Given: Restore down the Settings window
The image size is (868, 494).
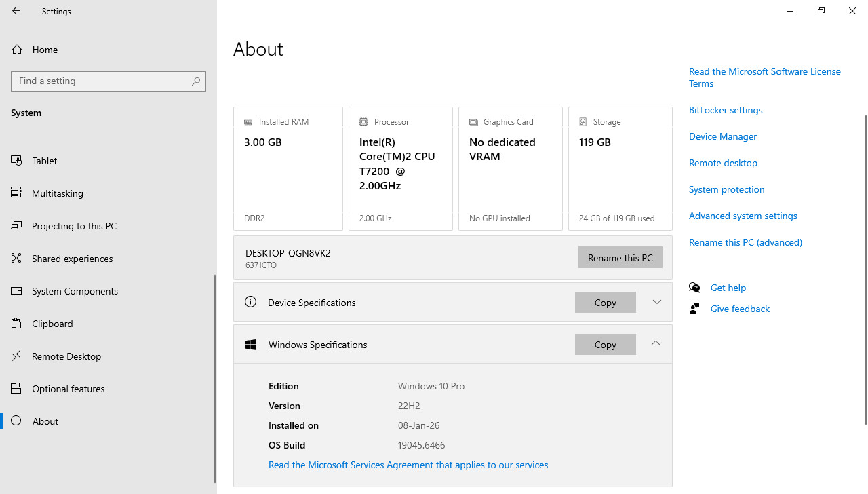Looking at the screenshot, I should point(821,11).
